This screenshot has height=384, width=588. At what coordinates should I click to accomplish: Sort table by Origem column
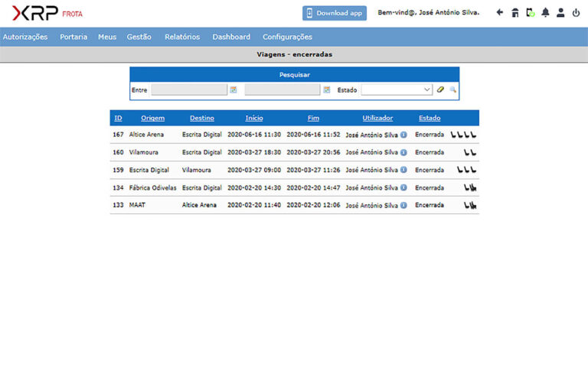(152, 118)
